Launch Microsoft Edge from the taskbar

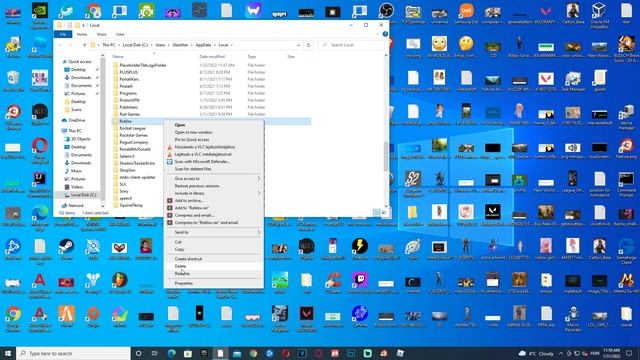click(171, 353)
